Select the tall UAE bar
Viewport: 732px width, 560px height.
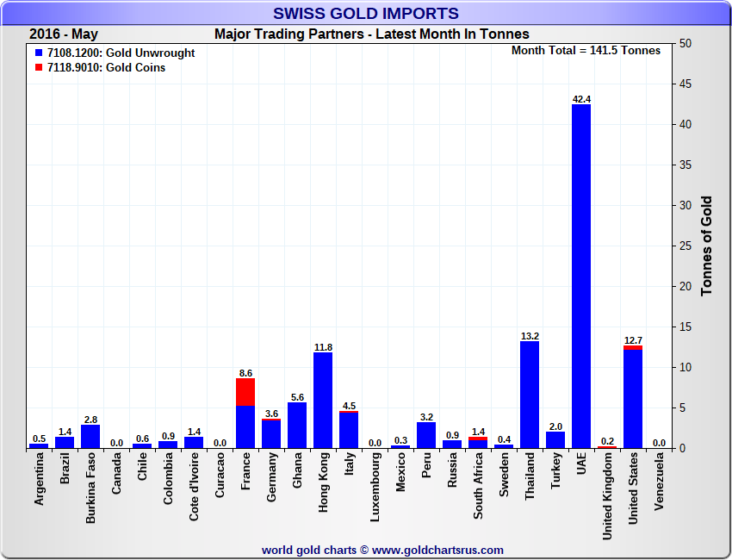click(581, 276)
